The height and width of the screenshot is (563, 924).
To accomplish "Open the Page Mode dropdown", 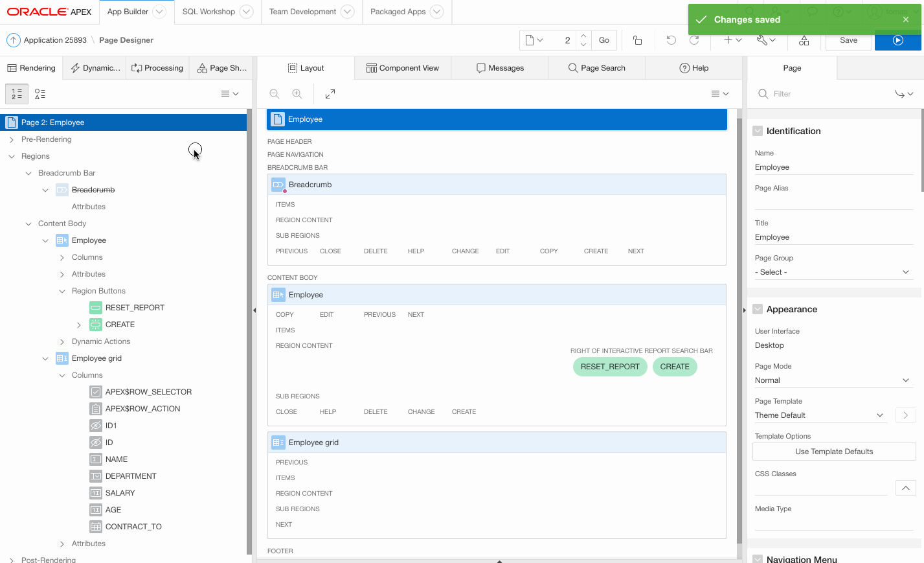I will 833,380.
